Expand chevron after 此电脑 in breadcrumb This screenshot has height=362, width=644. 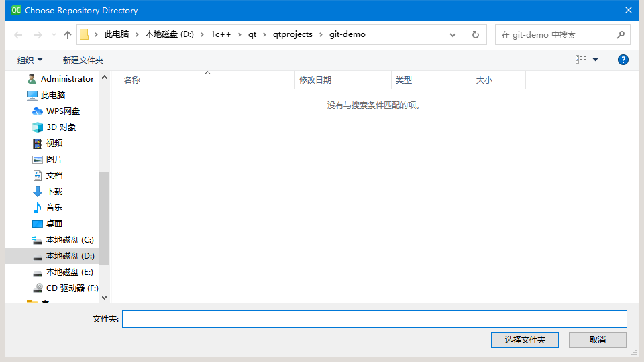(x=137, y=34)
